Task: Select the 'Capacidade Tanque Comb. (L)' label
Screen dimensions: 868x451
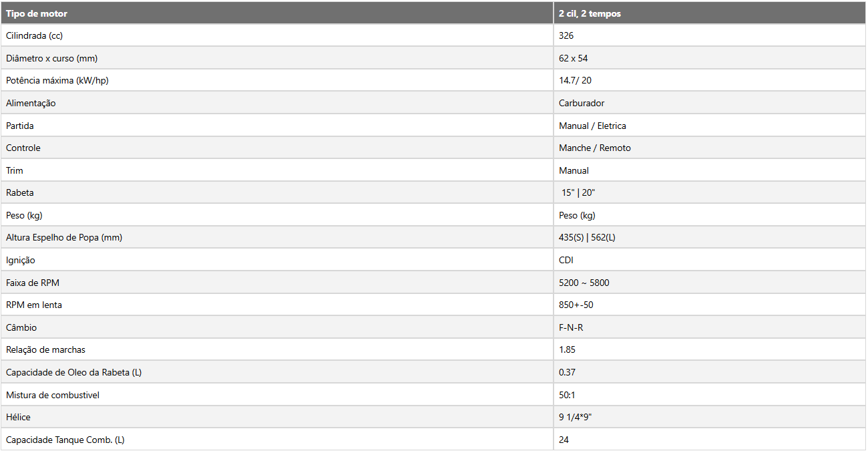Action: coord(65,440)
